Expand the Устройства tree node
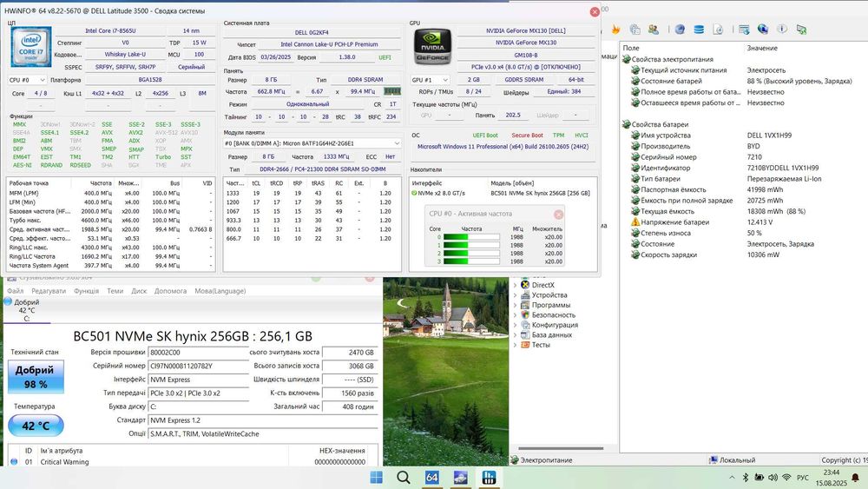 tap(516, 295)
